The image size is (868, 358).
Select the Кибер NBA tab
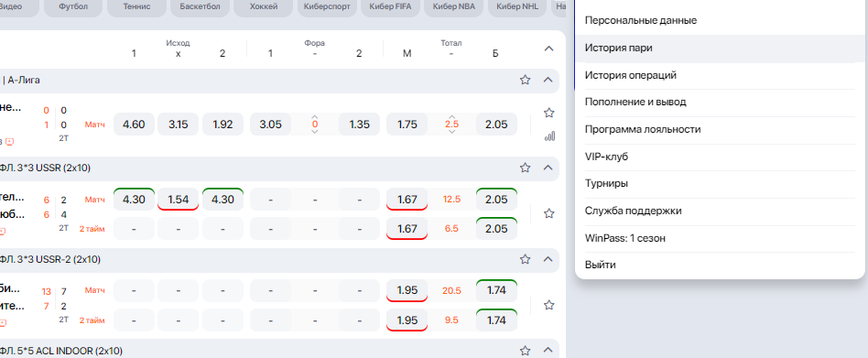pyautogui.click(x=453, y=7)
